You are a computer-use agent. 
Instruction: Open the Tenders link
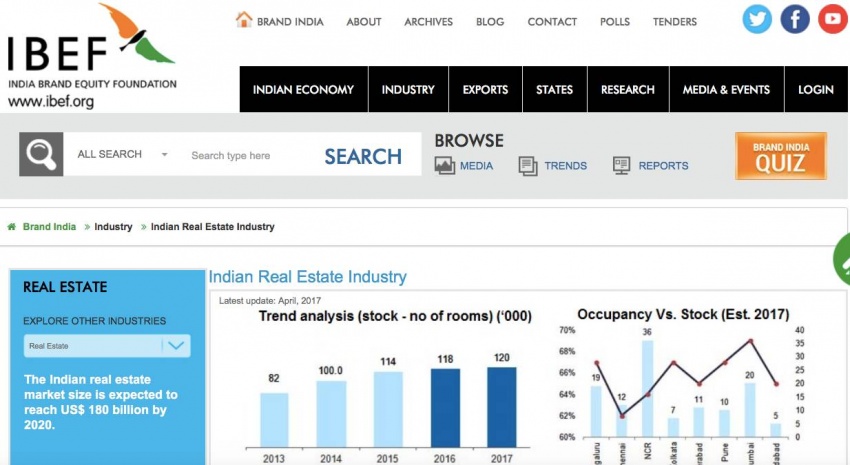[674, 22]
